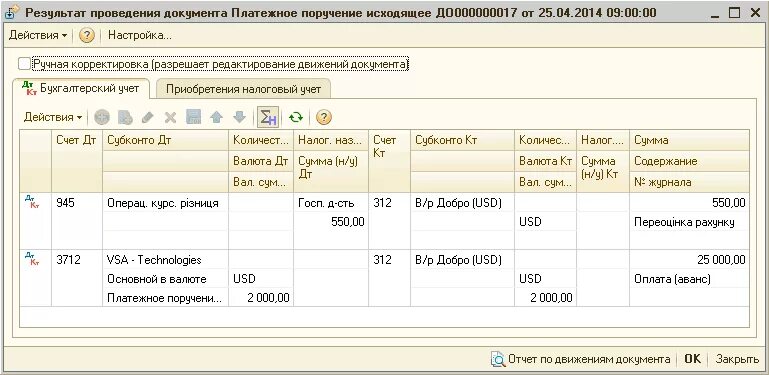
Task: Maximize the window
Action: click(x=734, y=13)
